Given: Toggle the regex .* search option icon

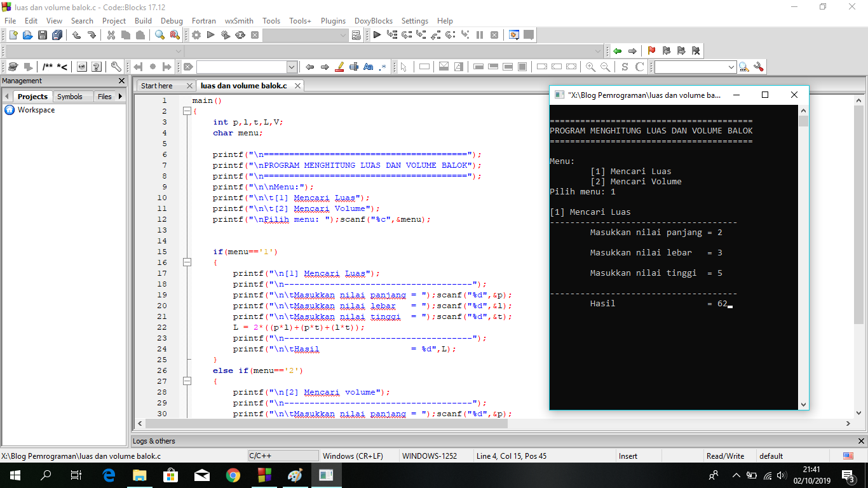Looking at the screenshot, I should 383,67.
